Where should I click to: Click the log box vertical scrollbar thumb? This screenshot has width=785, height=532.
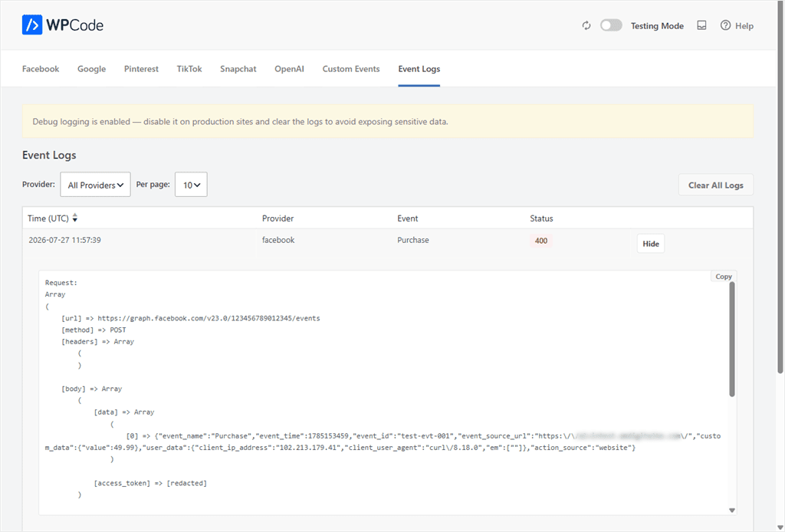pyautogui.click(x=731, y=340)
